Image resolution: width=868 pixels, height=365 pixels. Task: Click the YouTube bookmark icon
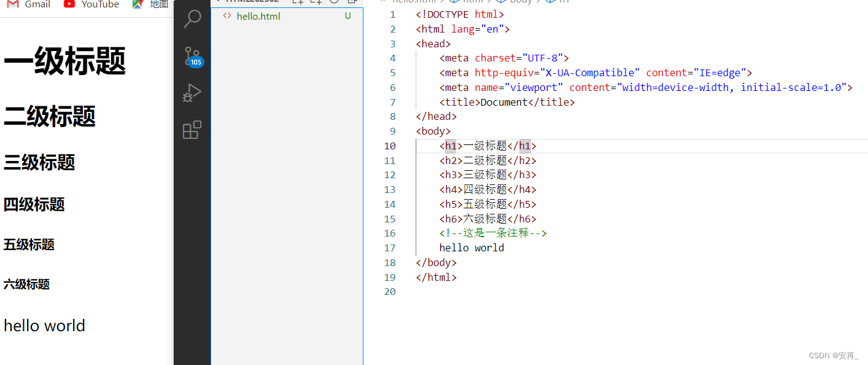pyautogui.click(x=69, y=4)
